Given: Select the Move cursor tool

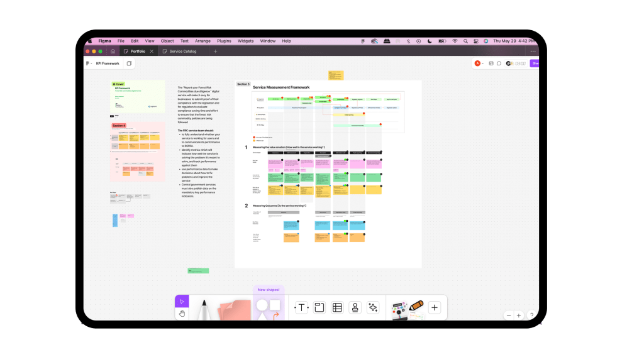Looking at the screenshot, I should click(182, 302).
